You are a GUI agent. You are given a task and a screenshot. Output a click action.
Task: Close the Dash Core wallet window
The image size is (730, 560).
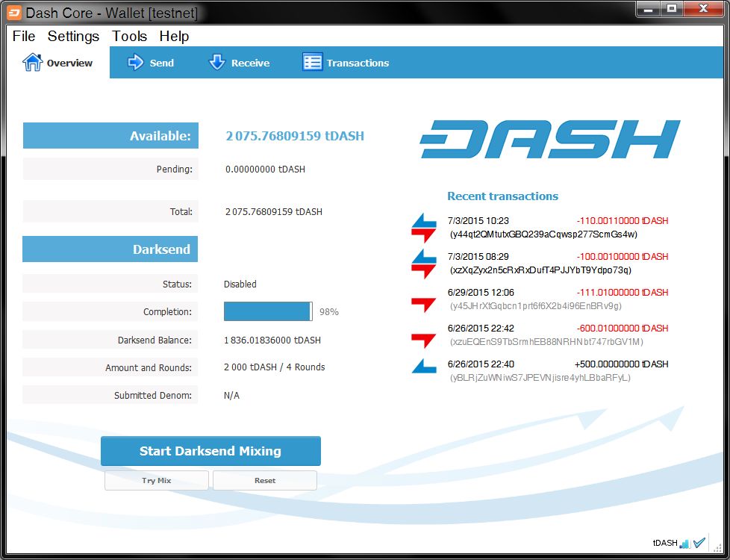[x=704, y=9]
